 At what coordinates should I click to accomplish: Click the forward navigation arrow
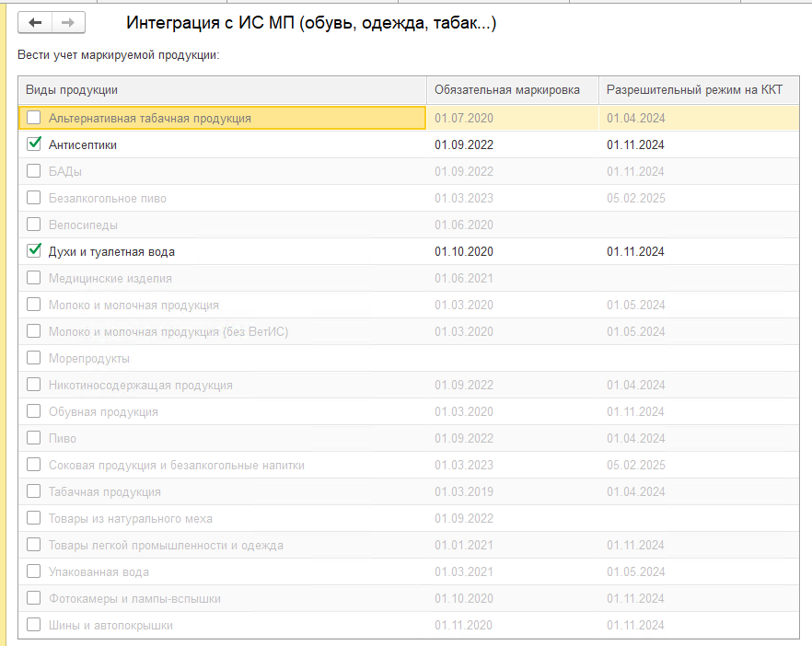pos(67,22)
